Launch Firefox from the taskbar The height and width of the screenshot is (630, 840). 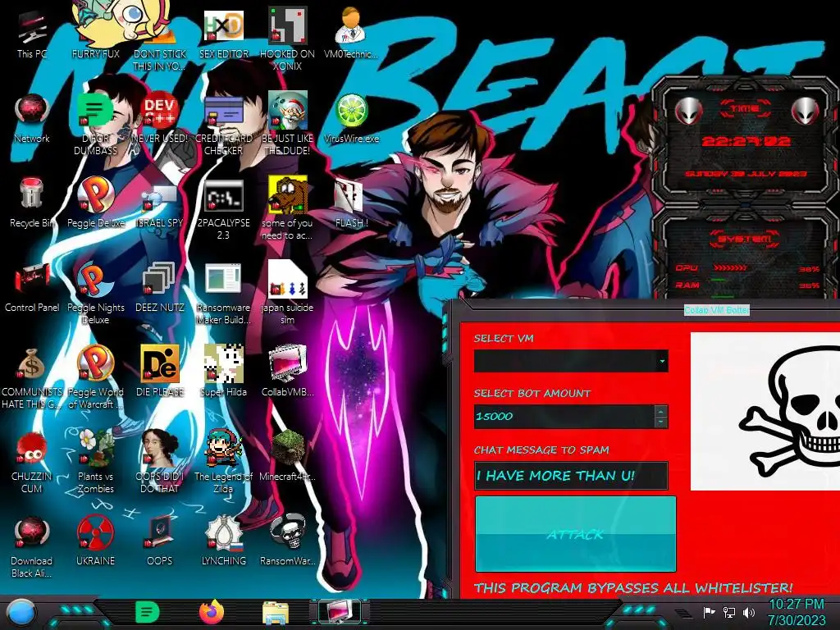tap(212, 612)
